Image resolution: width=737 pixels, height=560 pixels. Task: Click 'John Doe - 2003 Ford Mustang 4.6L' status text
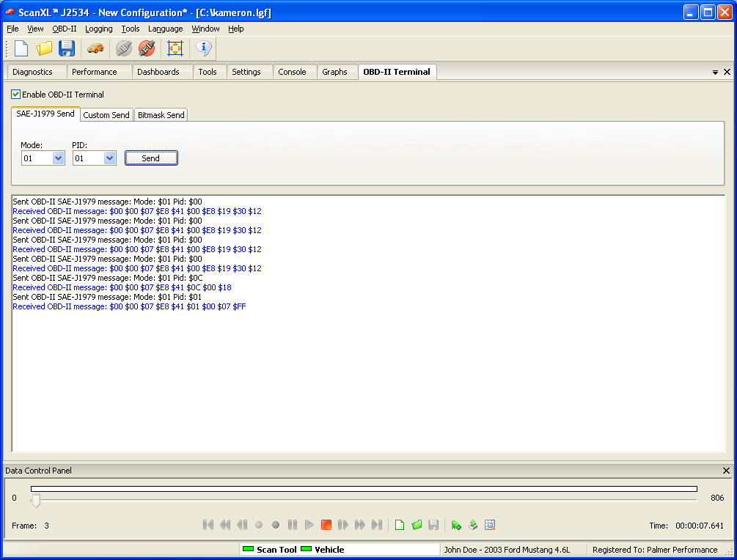click(507, 550)
